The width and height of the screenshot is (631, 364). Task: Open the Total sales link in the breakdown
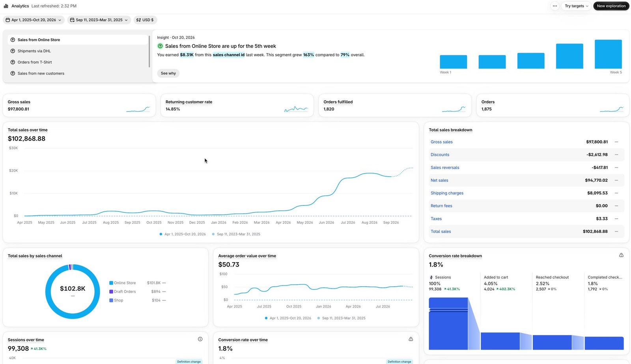point(441,231)
